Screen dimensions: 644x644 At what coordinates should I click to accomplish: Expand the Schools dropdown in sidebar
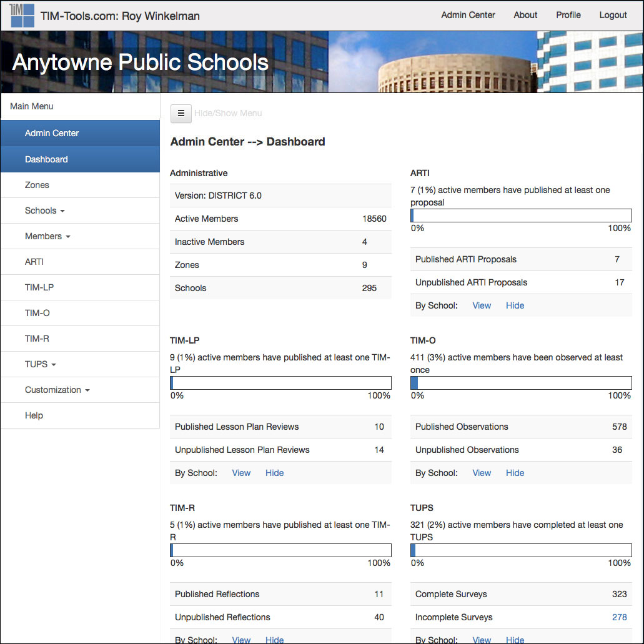(80, 211)
